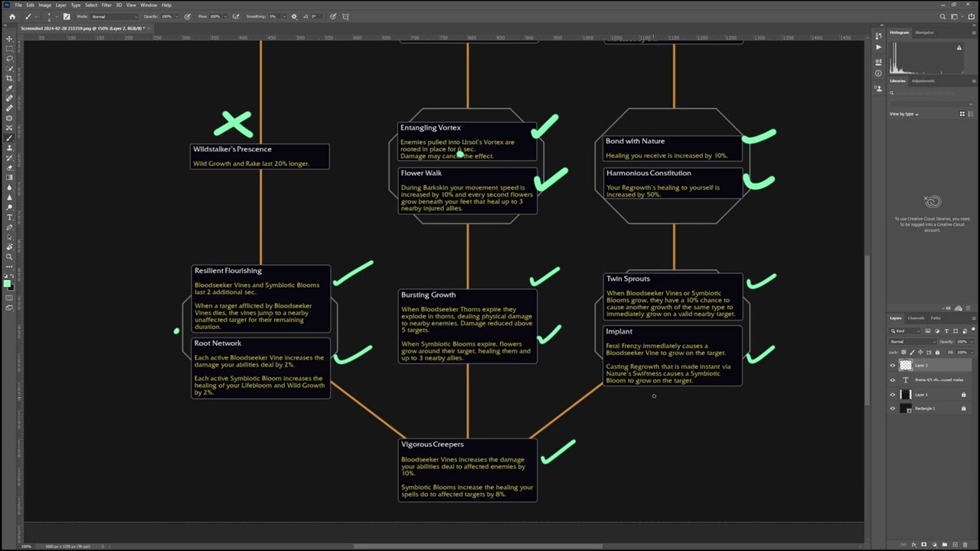
Task: Expand the View by type dropdown
Action: [x=904, y=114]
